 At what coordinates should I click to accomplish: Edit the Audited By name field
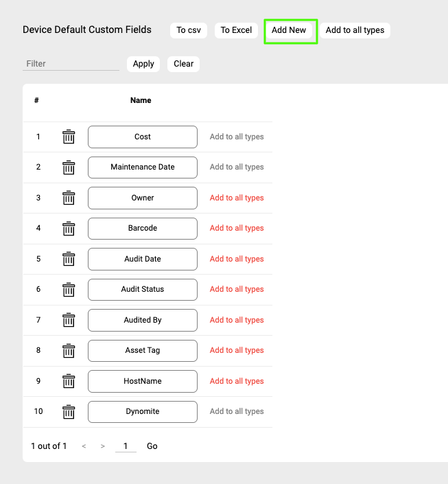pyautogui.click(x=143, y=320)
